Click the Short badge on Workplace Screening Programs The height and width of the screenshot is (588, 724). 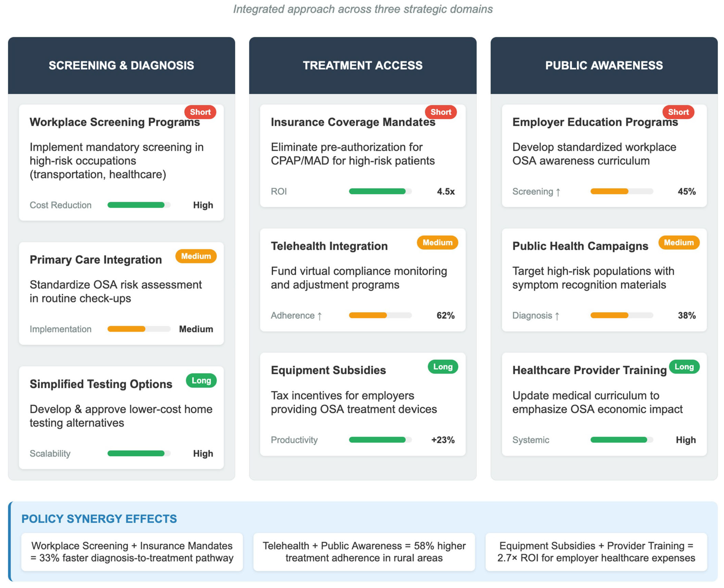(200, 112)
